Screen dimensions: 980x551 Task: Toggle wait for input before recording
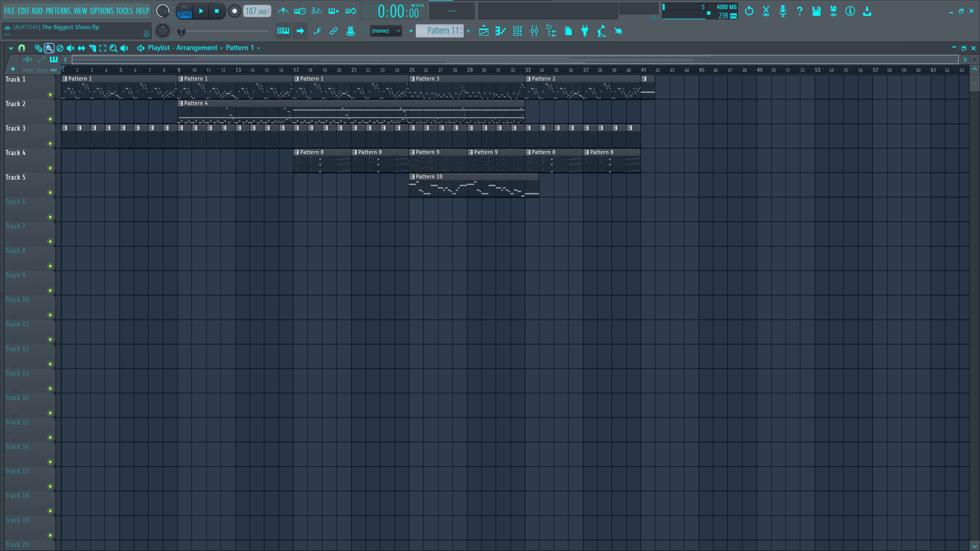(x=300, y=11)
